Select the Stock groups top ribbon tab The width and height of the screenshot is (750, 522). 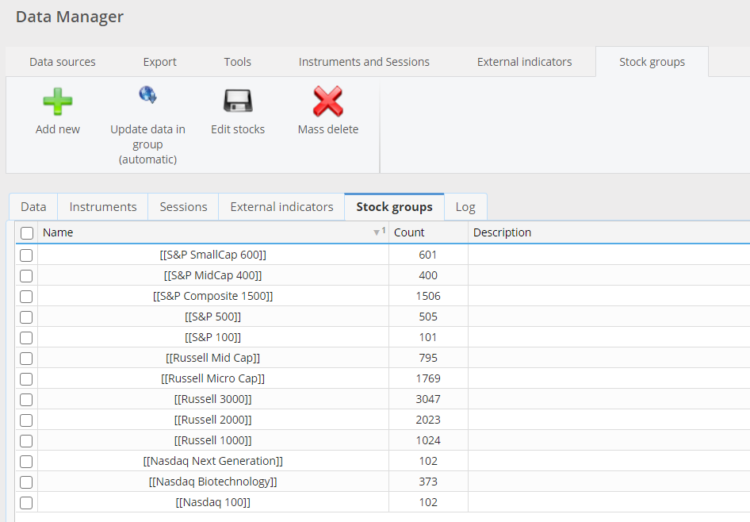click(x=652, y=62)
